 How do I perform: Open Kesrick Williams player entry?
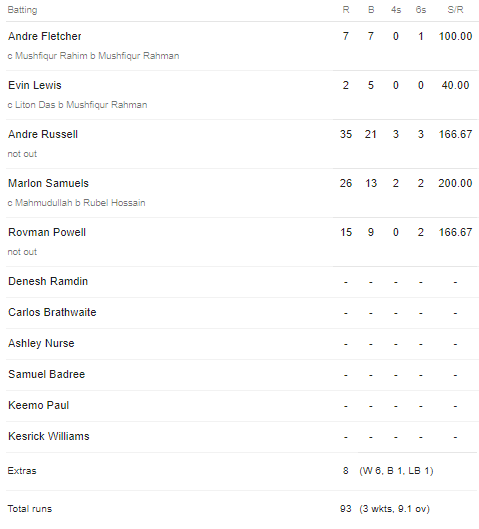click(x=49, y=436)
